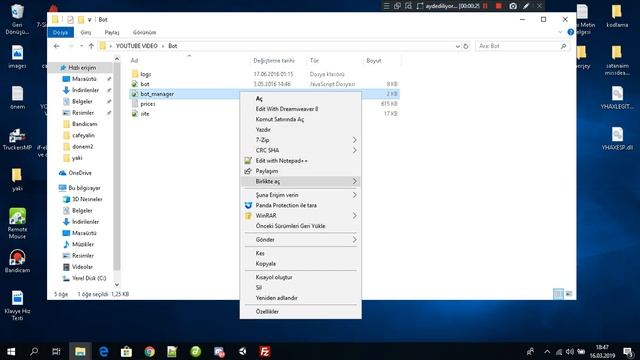Show hidden system tray icons chevron
Viewport: 640px width, 360px height.
pos(547,351)
